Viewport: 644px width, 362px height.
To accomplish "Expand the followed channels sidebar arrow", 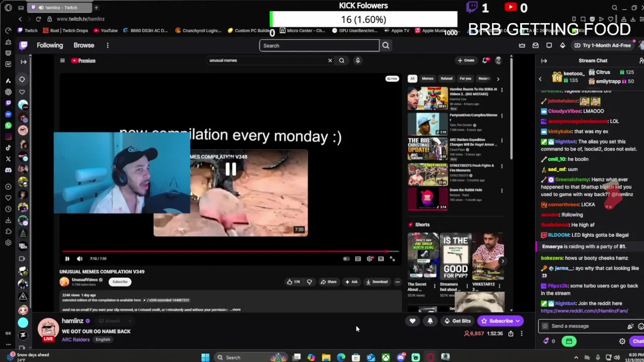I will click(x=24, y=62).
